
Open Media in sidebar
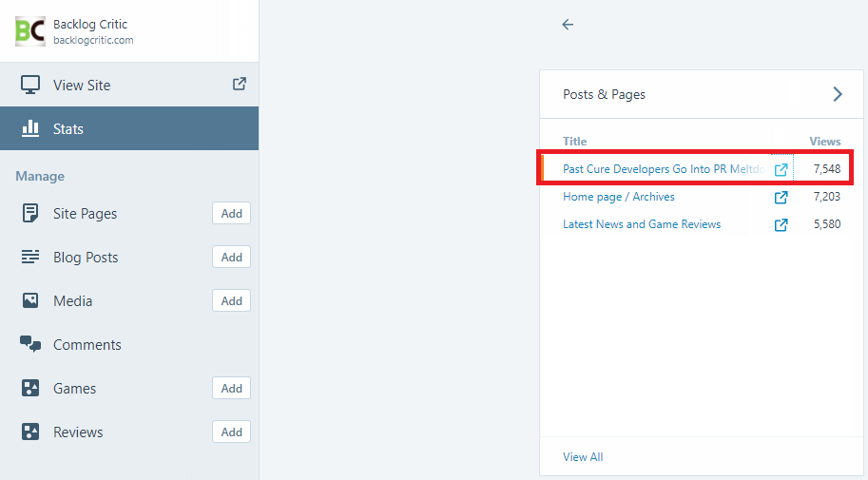pyautogui.click(x=72, y=301)
